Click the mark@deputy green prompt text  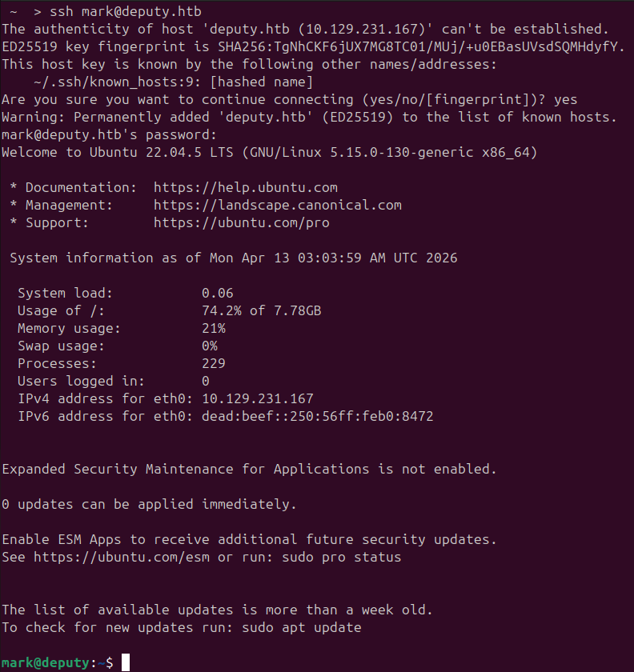click(x=46, y=663)
